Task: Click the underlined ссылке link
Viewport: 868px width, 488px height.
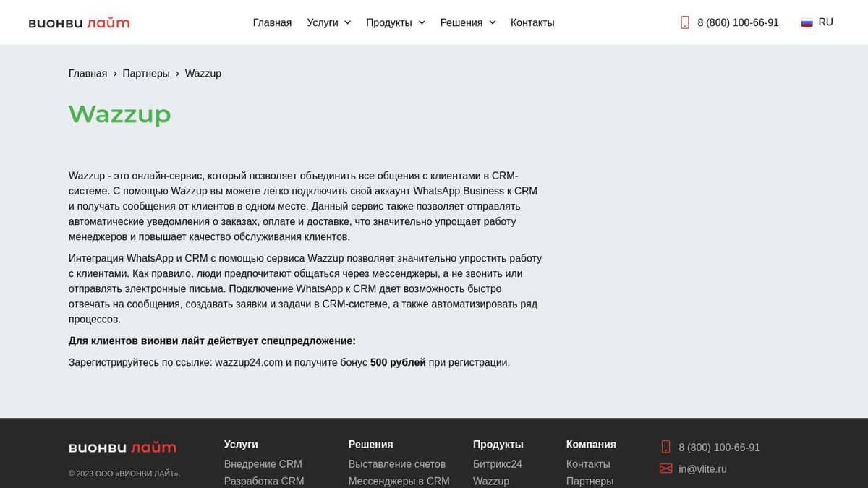Action: (x=192, y=362)
